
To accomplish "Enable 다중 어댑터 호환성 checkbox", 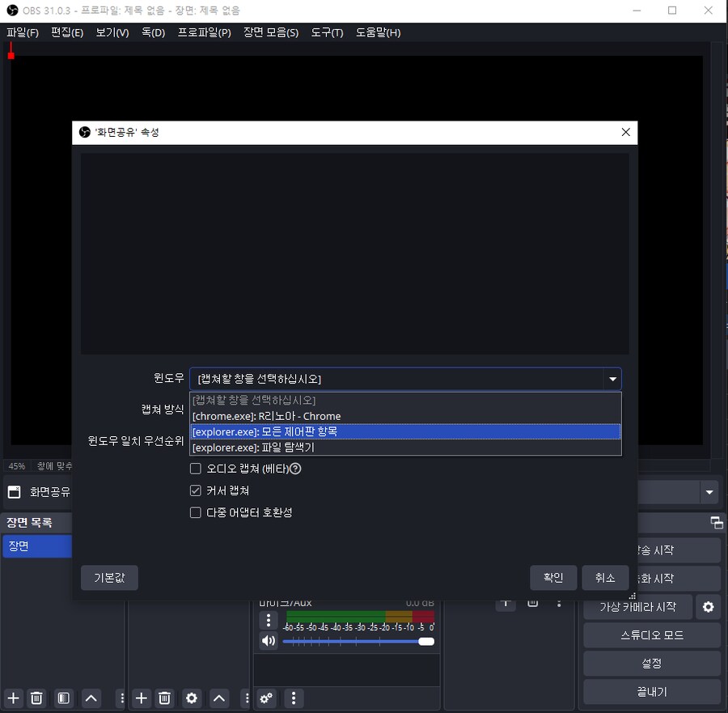I will tap(195, 512).
